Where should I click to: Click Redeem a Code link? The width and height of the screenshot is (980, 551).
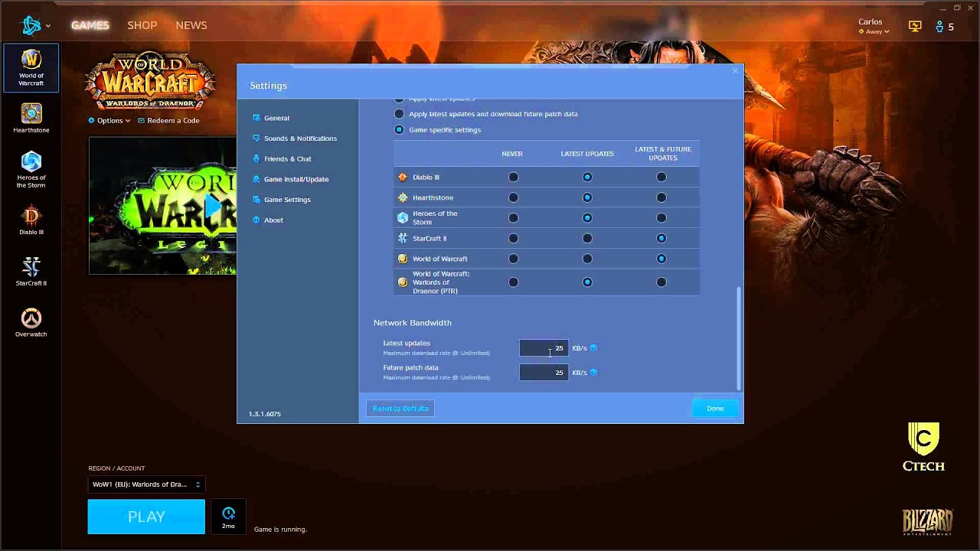pos(168,121)
